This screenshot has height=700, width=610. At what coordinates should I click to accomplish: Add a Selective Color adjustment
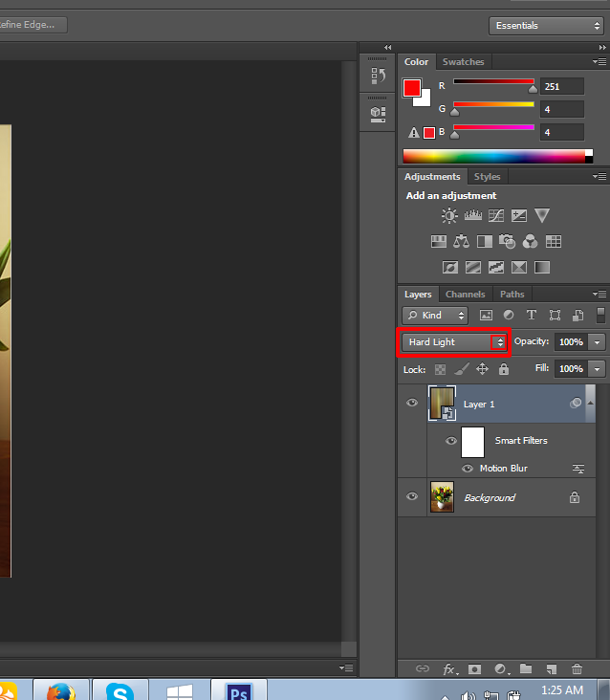pyautogui.click(x=519, y=268)
